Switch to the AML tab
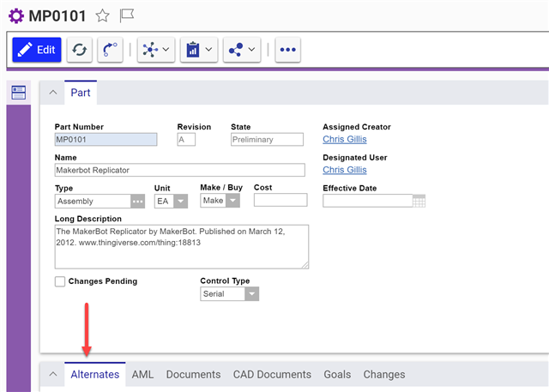The height and width of the screenshot is (392, 549). click(142, 374)
